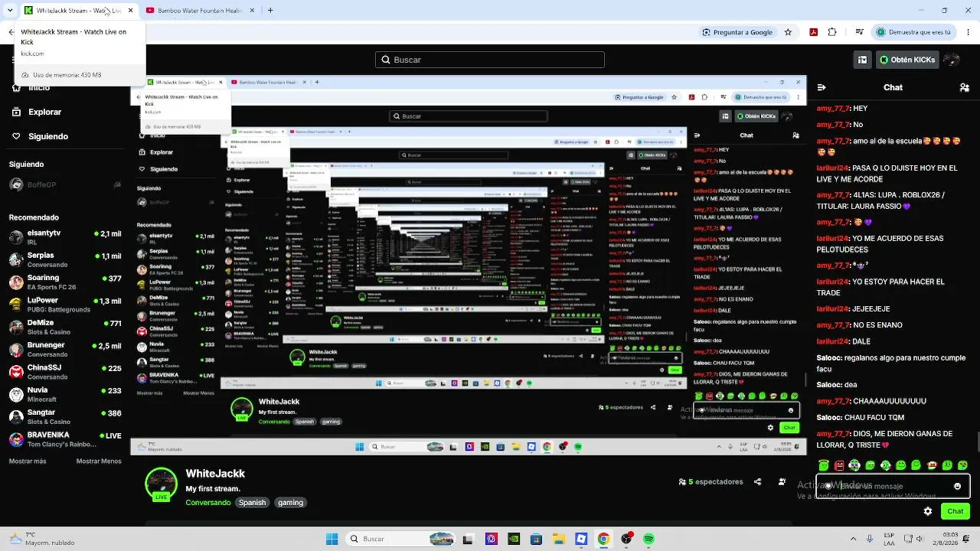
Task: Click the 'My first stream.' title
Action: click(x=213, y=489)
